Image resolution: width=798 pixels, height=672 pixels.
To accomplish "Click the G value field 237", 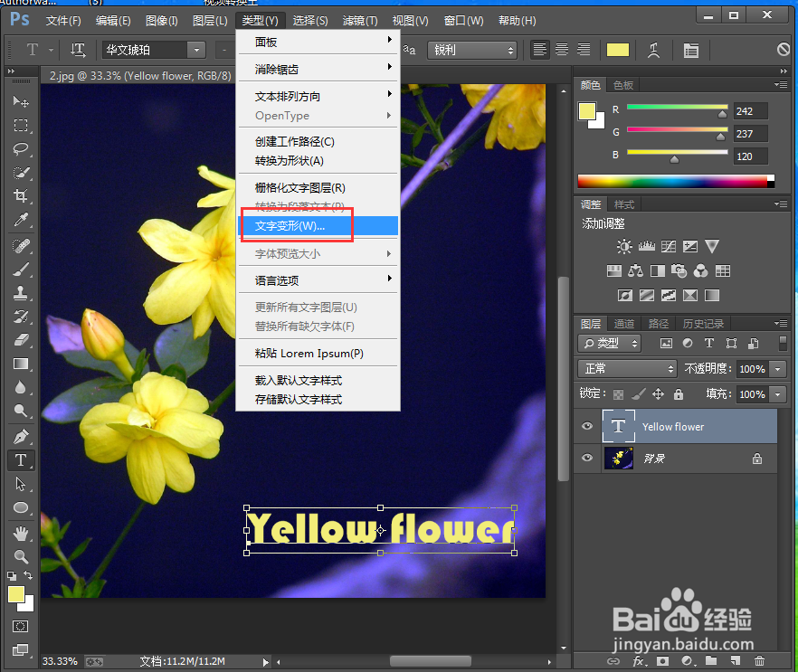I will pos(750,133).
